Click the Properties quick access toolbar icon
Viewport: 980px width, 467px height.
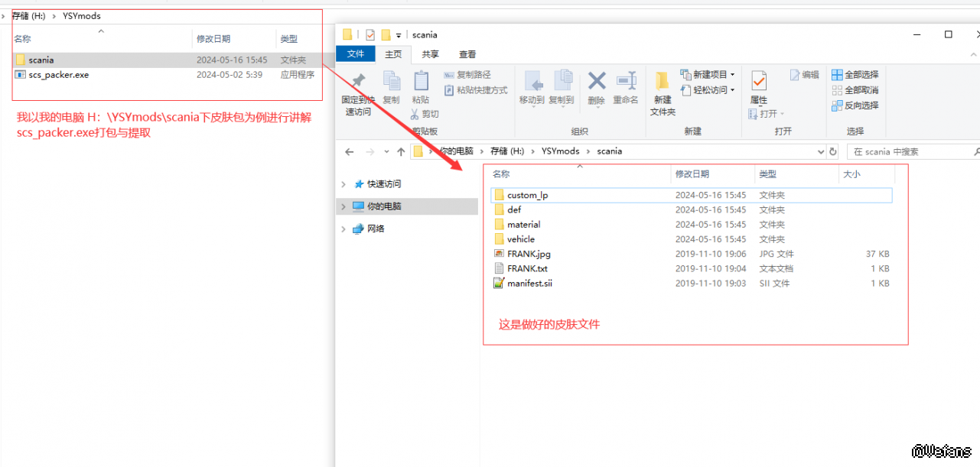tap(370, 34)
